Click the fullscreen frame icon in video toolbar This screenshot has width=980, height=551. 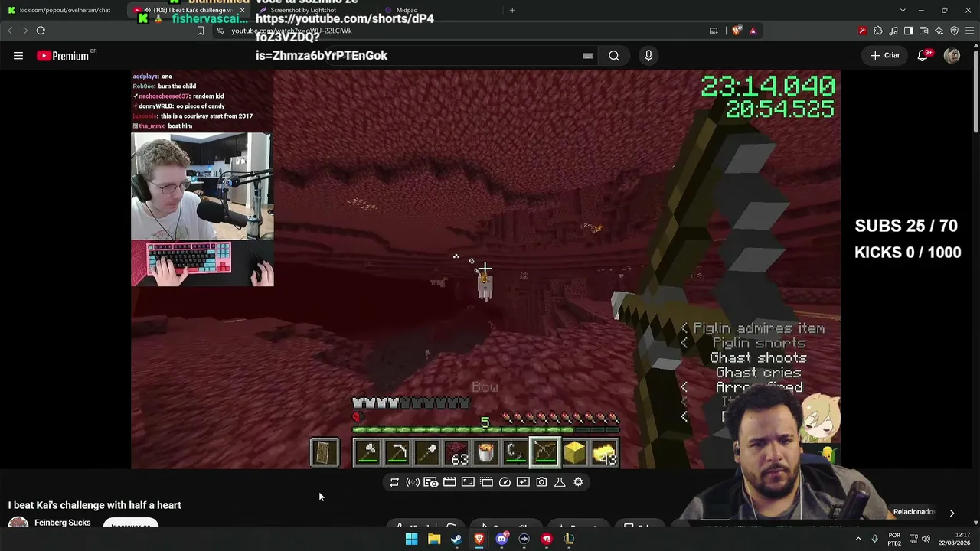[x=468, y=482]
